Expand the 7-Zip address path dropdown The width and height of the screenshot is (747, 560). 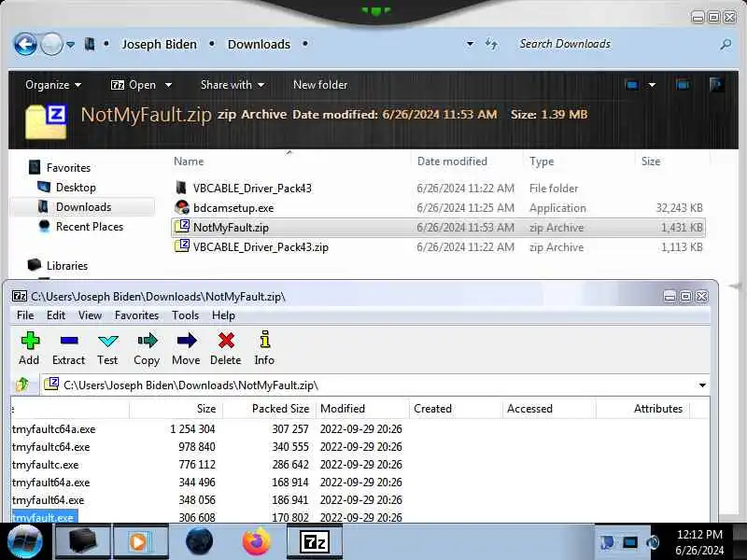click(x=702, y=385)
